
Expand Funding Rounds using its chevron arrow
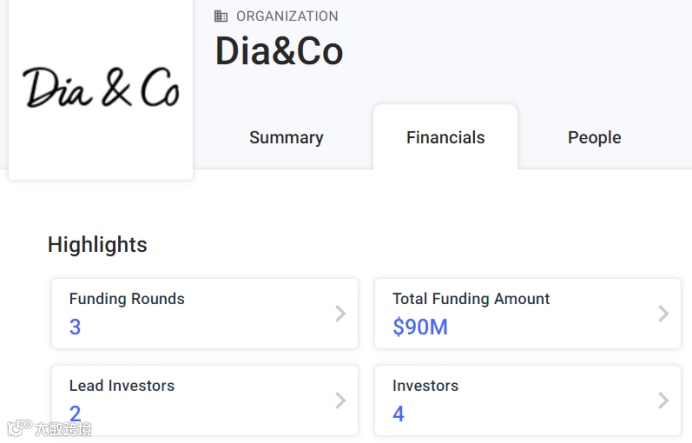(340, 314)
